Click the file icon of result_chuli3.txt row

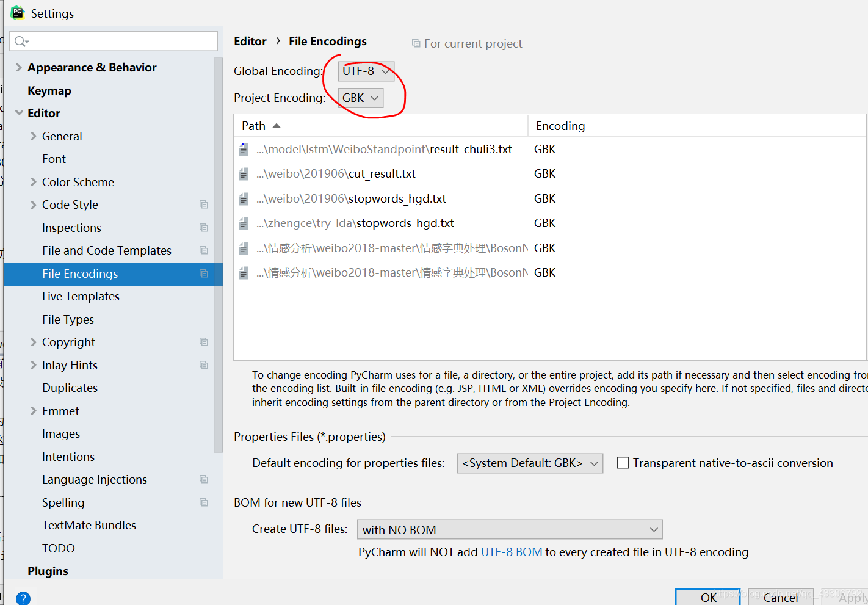(x=244, y=149)
